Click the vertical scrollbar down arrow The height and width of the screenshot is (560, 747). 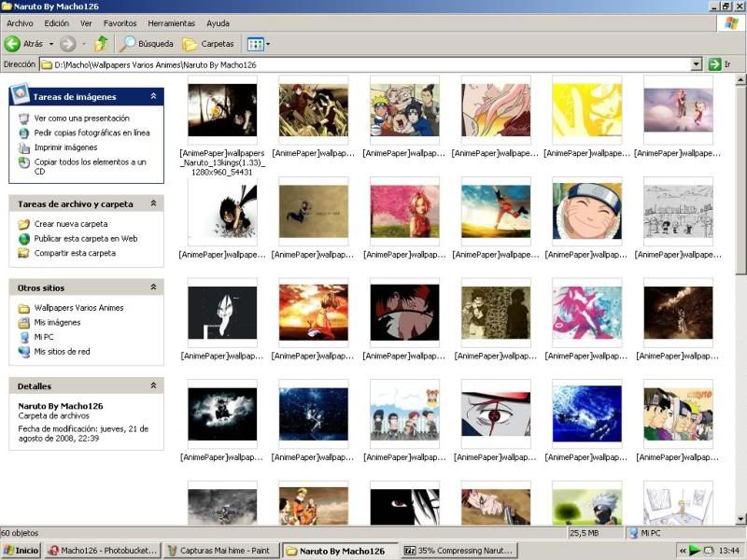tap(740, 519)
